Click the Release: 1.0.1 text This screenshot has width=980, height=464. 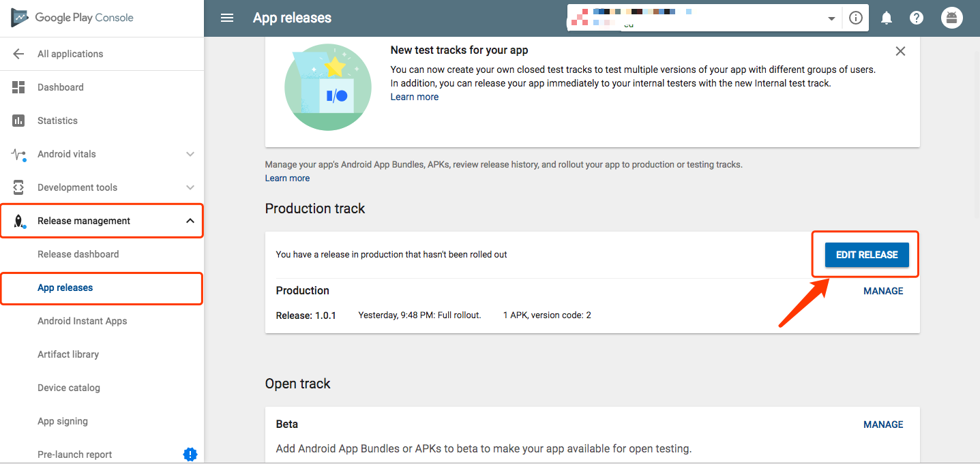[306, 315]
